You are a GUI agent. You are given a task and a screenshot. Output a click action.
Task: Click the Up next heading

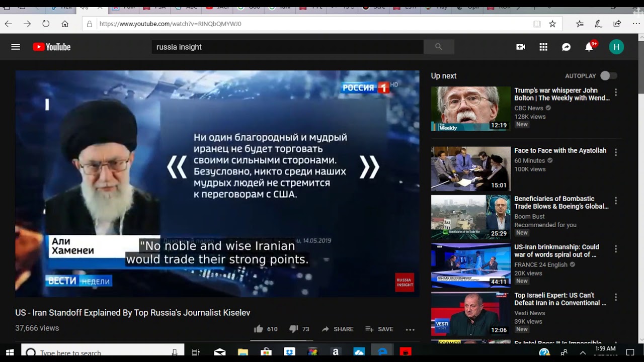[444, 76]
